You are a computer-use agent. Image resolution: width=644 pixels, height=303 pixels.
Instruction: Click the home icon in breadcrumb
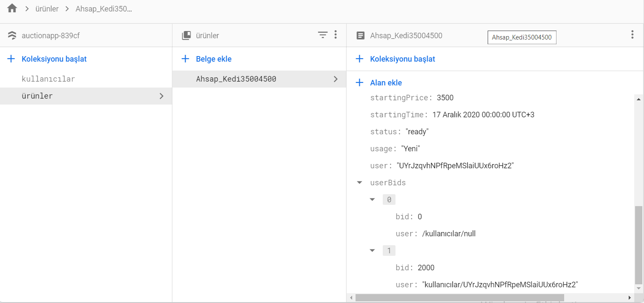pos(12,8)
